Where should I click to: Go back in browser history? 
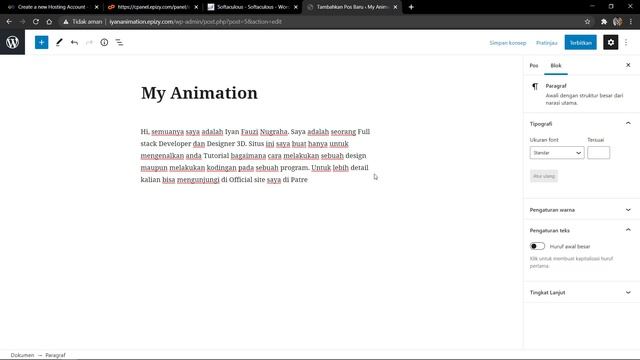[x=9, y=22]
